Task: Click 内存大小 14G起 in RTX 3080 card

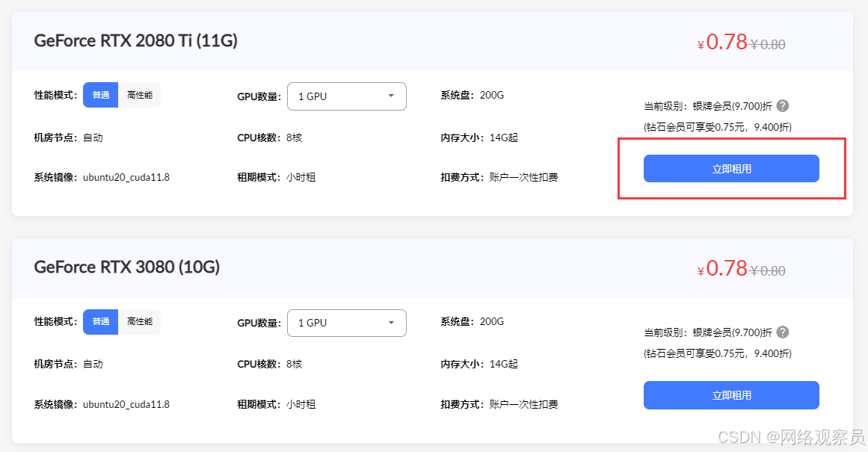Action: point(479,364)
